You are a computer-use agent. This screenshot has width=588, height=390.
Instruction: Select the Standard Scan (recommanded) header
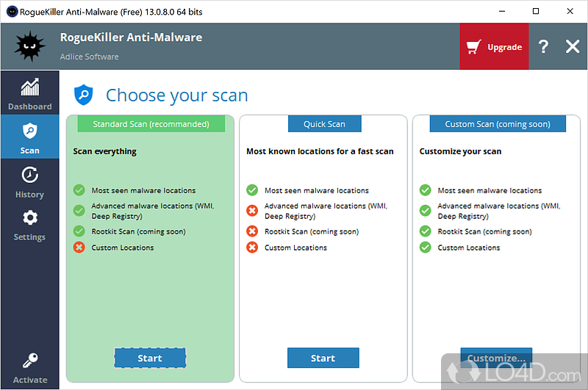point(151,124)
